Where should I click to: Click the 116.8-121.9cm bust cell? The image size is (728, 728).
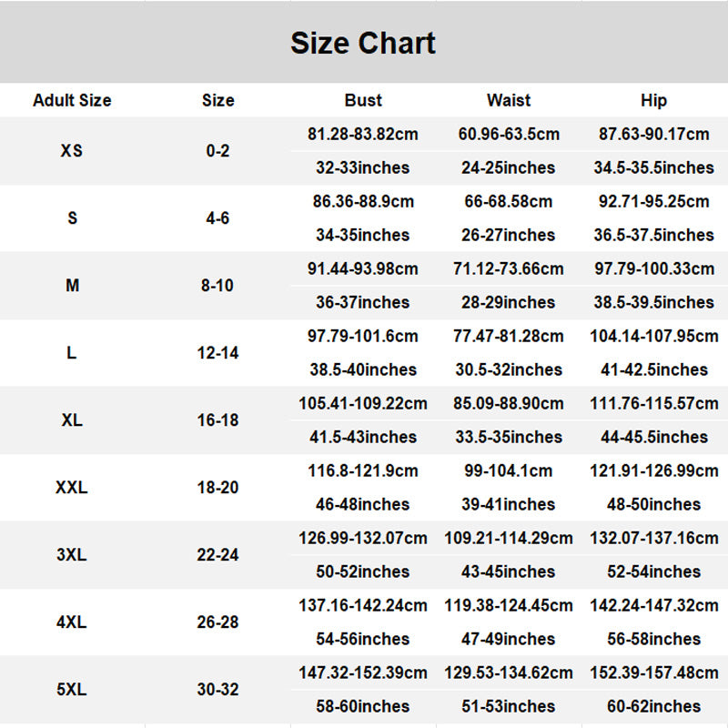click(363, 471)
